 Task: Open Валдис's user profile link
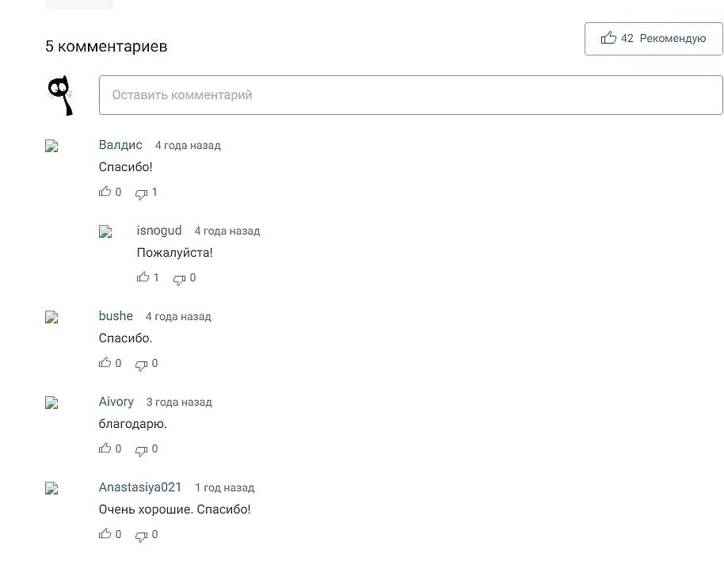pyautogui.click(x=120, y=145)
